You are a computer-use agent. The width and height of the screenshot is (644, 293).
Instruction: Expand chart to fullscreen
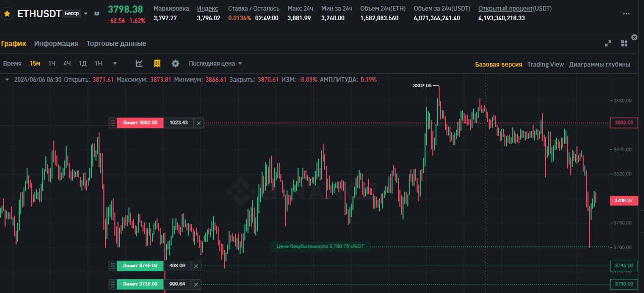click(608, 44)
